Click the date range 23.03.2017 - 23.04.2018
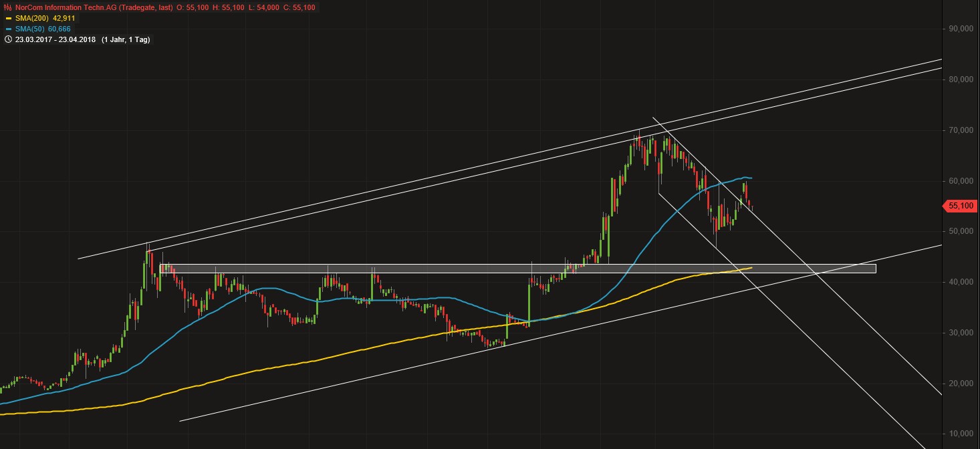 click(x=55, y=39)
